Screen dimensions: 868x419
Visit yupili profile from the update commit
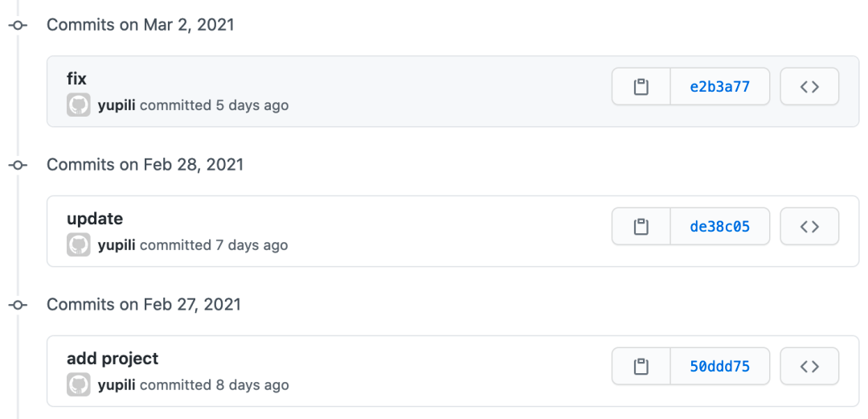tap(117, 245)
